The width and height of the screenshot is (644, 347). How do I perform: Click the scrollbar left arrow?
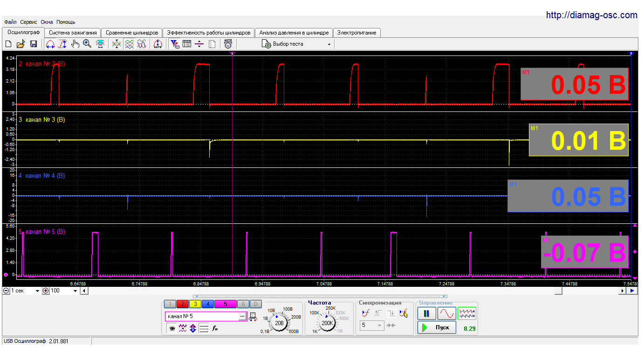click(84, 291)
